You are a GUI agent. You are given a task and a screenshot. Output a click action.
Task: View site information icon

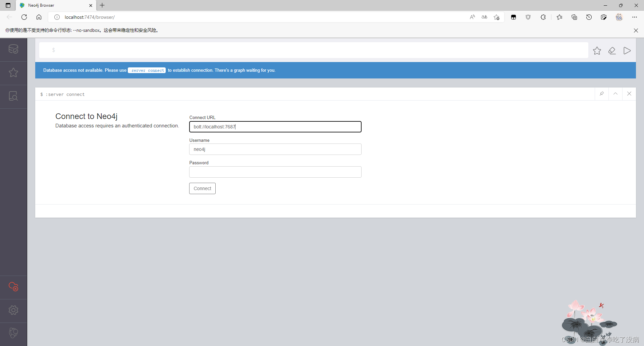click(x=57, y=17)
